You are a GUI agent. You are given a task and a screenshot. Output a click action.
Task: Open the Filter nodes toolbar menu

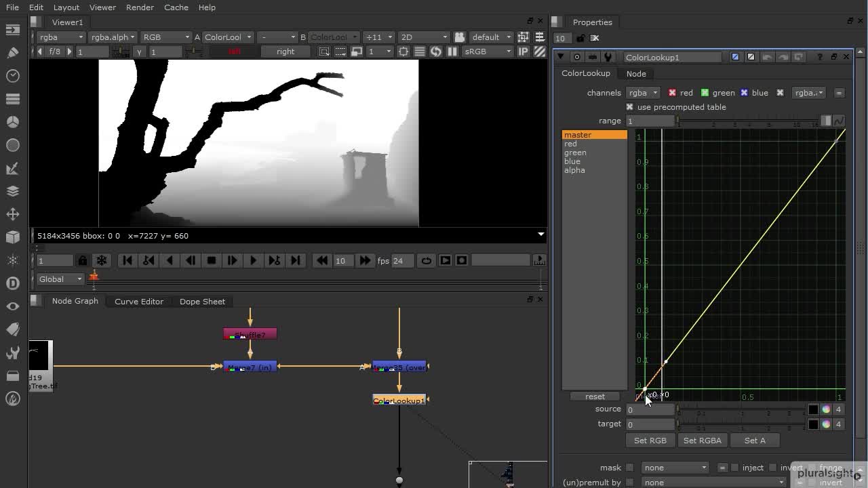pos(12,145)
